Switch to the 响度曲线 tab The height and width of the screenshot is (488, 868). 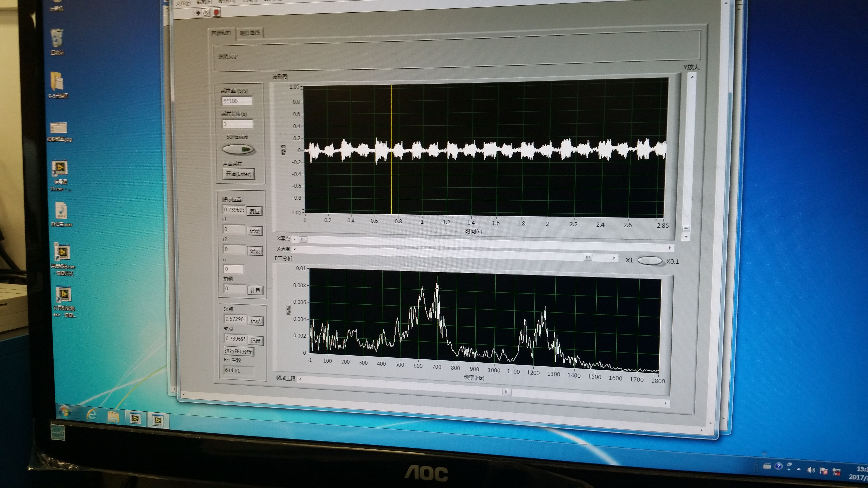click(x=250, y=33)
